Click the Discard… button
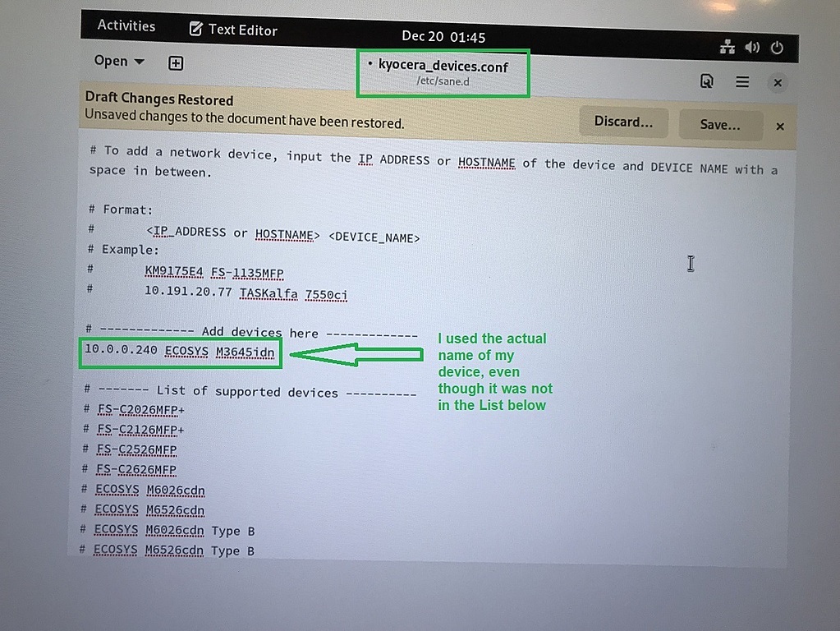Image resolution: width=840 pixels, height=631 pixels. 623,122
